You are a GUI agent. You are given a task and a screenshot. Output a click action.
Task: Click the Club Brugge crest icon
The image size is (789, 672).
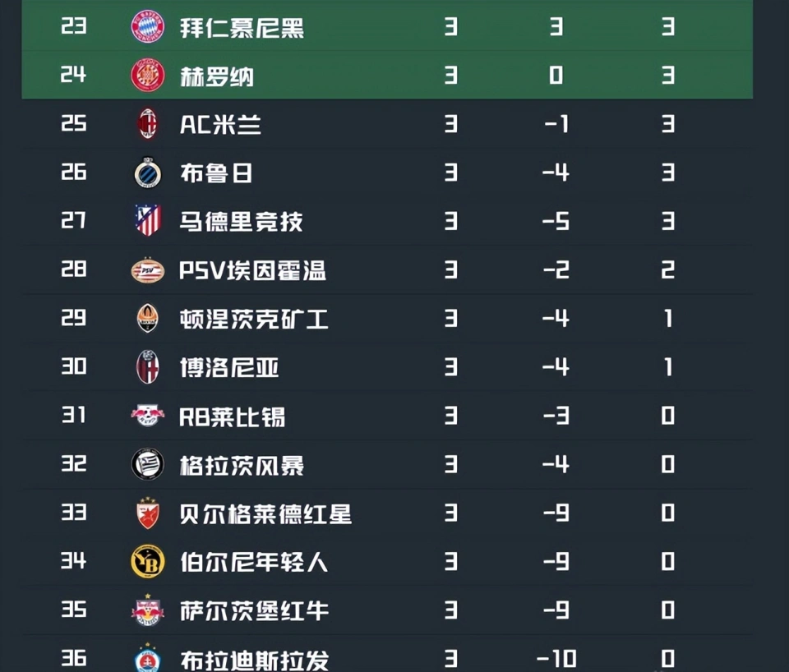pos(148,173)
